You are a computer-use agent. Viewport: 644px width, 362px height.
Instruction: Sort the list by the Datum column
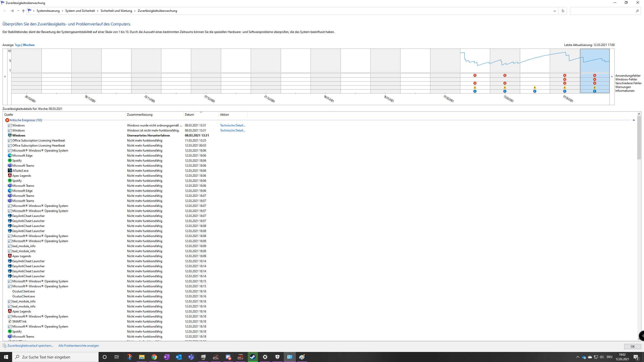point(201,115)
